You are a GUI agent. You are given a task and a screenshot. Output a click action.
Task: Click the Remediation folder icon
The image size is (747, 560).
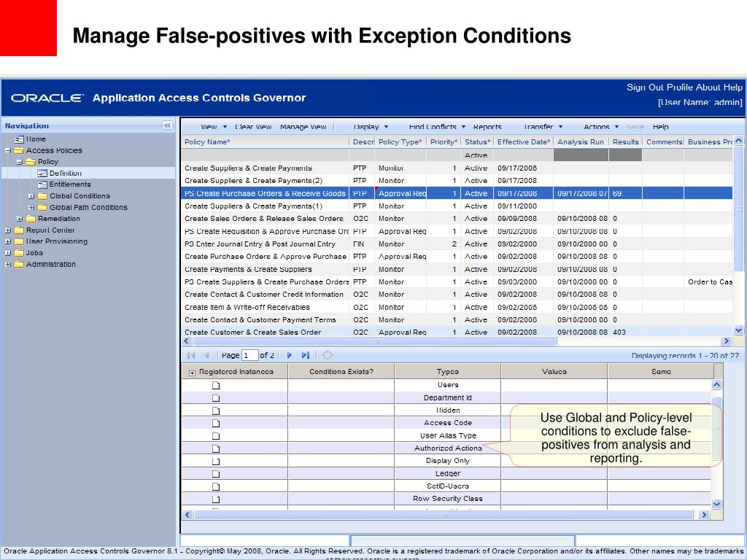pos(31,219)
